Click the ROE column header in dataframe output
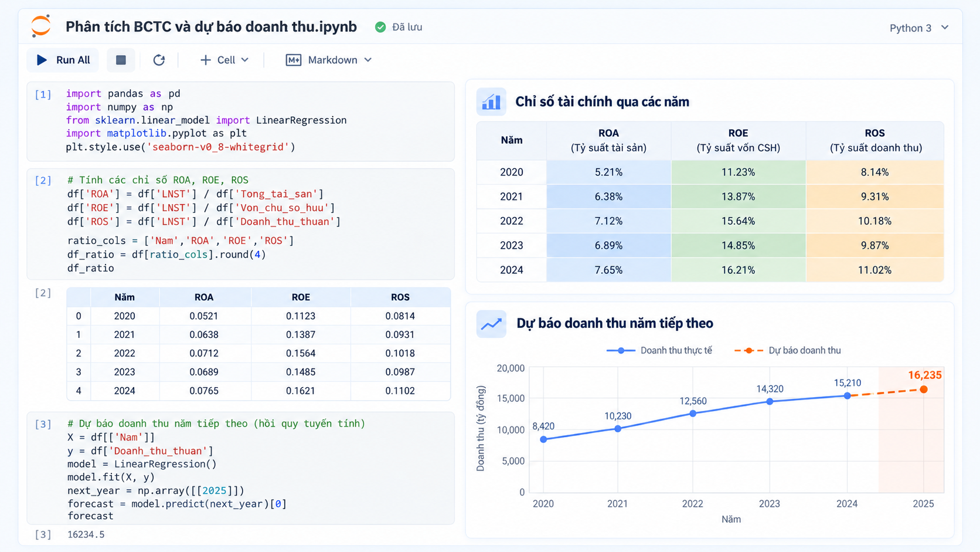 (301, 297)
